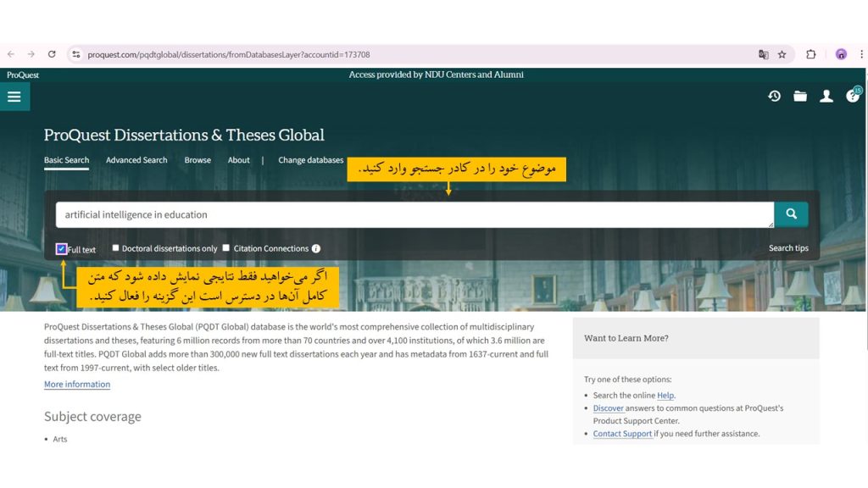Click Change databases link
Viewport: 868px width, 488px height.
point(310,160)
